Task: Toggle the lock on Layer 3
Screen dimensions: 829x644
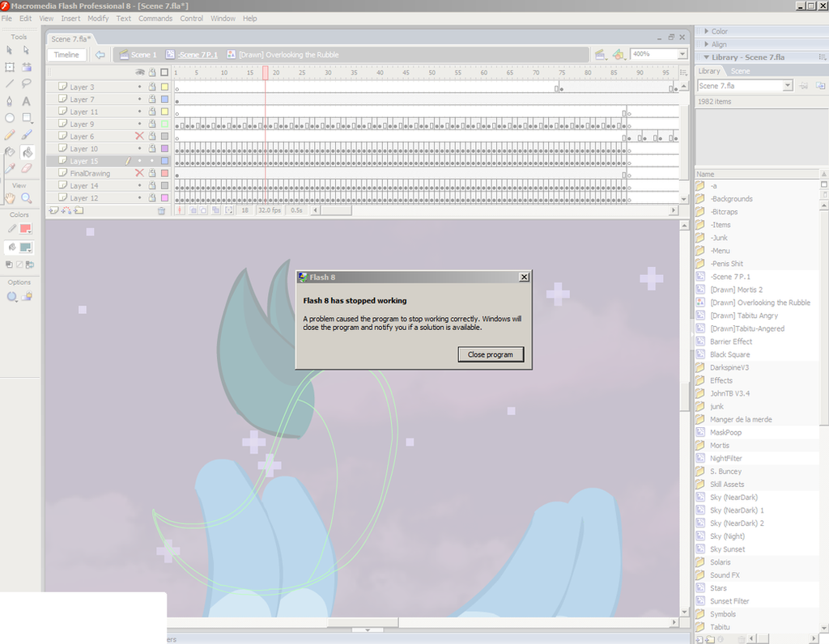Action: pos(151,87)
